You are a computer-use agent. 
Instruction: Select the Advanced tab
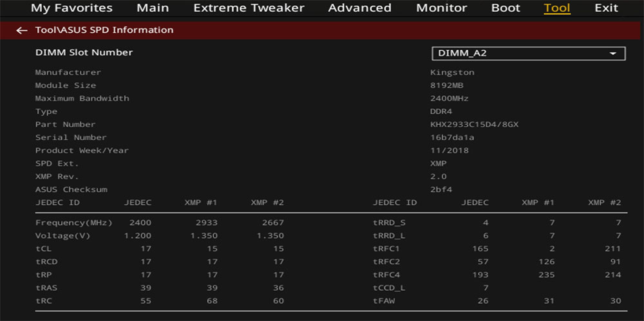tap(359, 8)
